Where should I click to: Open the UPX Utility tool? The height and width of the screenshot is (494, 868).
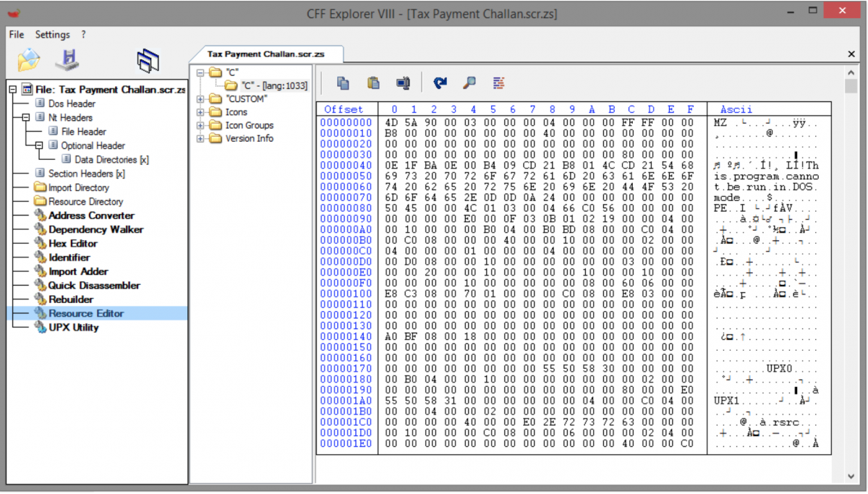(x=73, y=328)
